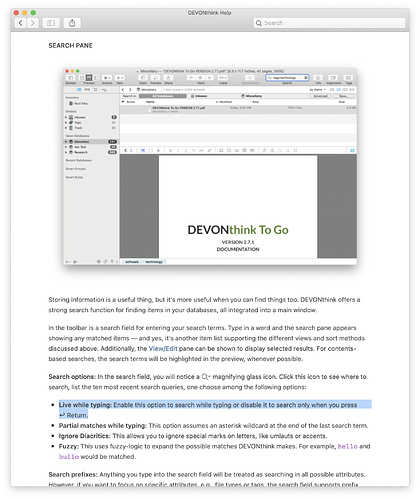Click the 'Live while typing:' bold text
This screenshot has height=499, width=420.
(85, 405)
